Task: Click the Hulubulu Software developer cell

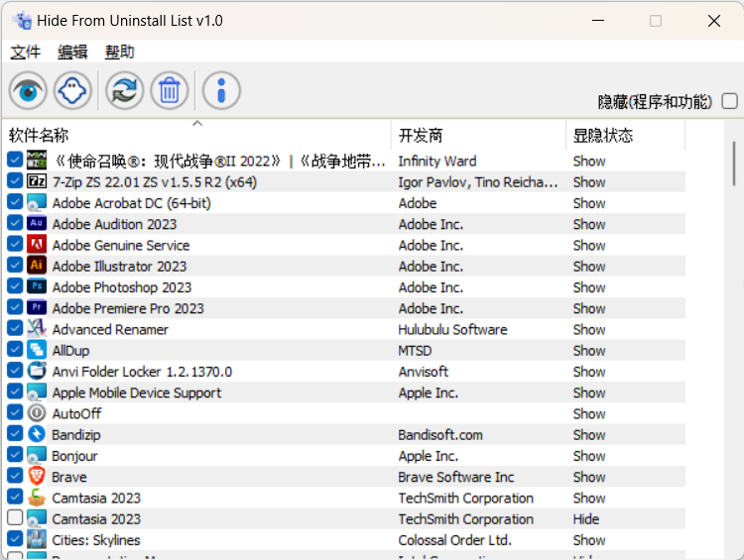Action: tap(452, 329)
